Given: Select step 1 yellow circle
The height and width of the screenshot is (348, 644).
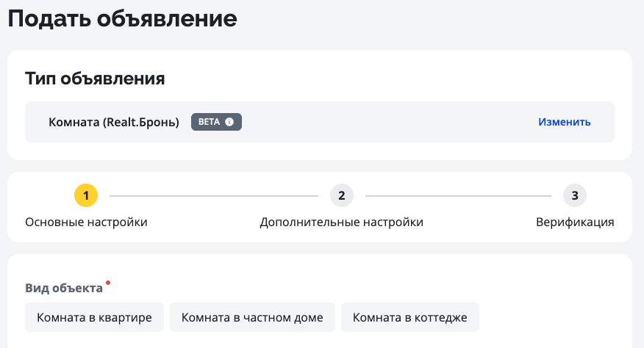Looking at the screenshot, I should tap(86, 195).
